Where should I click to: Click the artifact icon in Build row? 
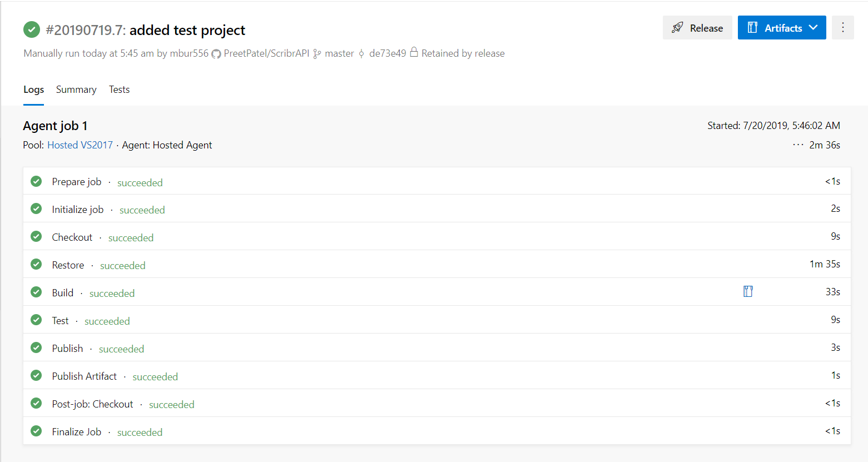pos(748,291)
